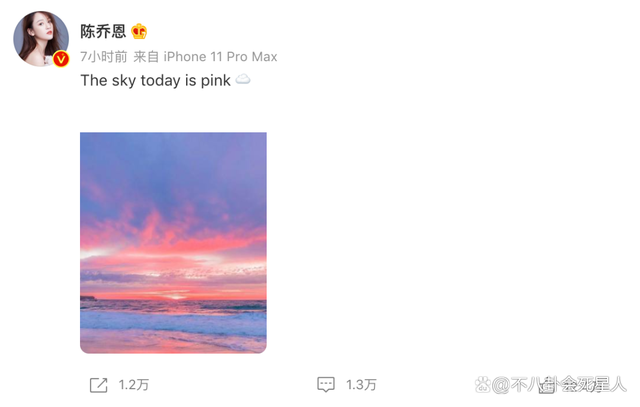Click the crown membership badge
Screen dimensions: 640x407
point(139,32)
